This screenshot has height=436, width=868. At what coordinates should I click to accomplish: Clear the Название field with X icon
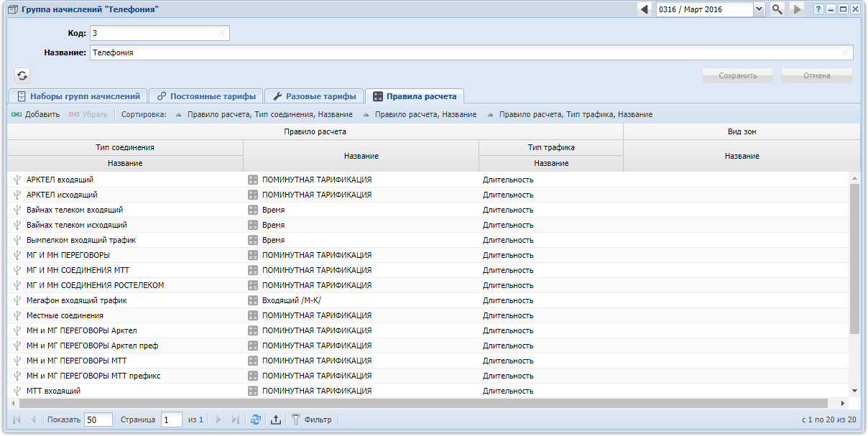pyautogui.click(x=846, y=52)
